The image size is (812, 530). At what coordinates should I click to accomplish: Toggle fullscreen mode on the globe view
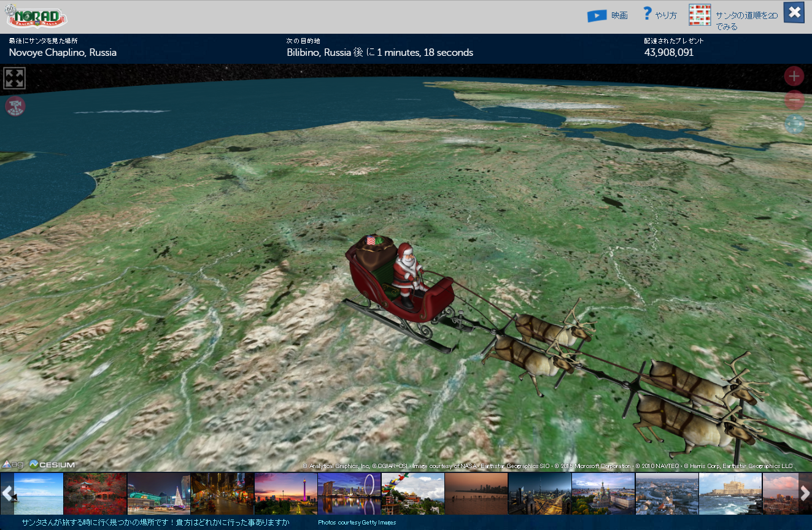coord(14,79)
